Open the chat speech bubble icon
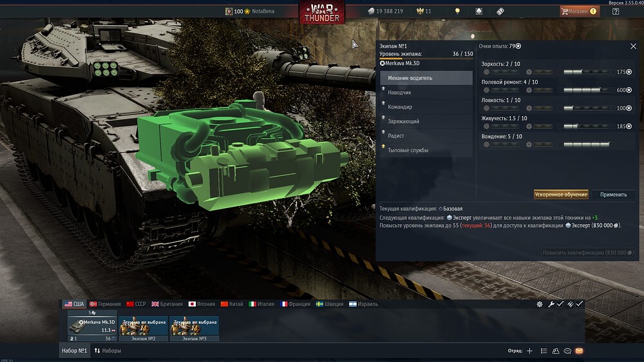 [x=567, y=350]
